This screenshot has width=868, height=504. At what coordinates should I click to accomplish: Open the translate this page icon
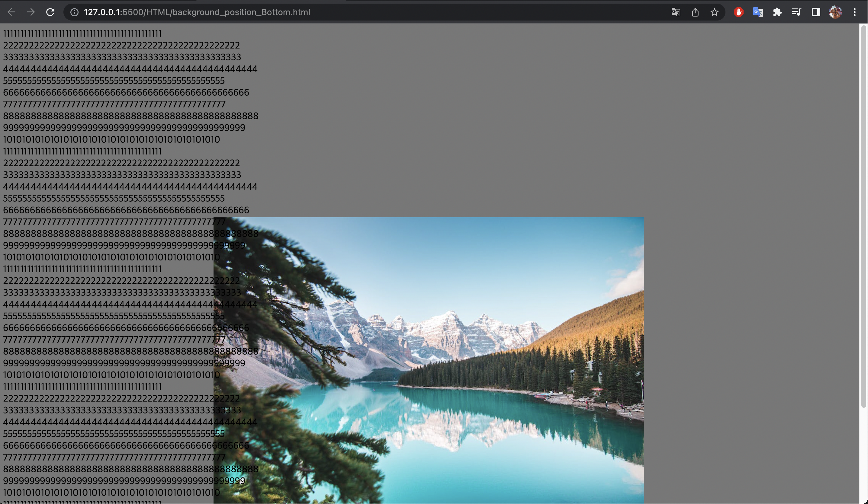[675, 12]
